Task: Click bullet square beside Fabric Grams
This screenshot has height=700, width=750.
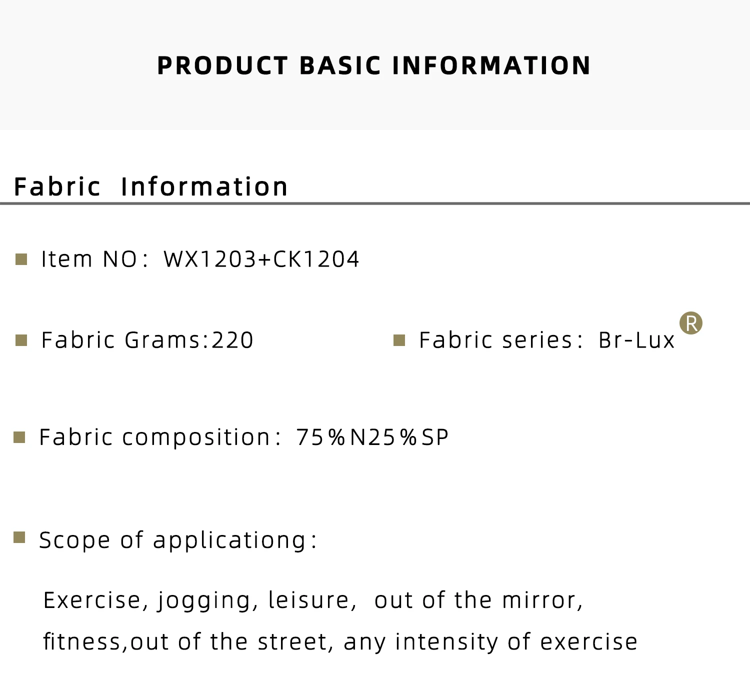Action: 21,340
